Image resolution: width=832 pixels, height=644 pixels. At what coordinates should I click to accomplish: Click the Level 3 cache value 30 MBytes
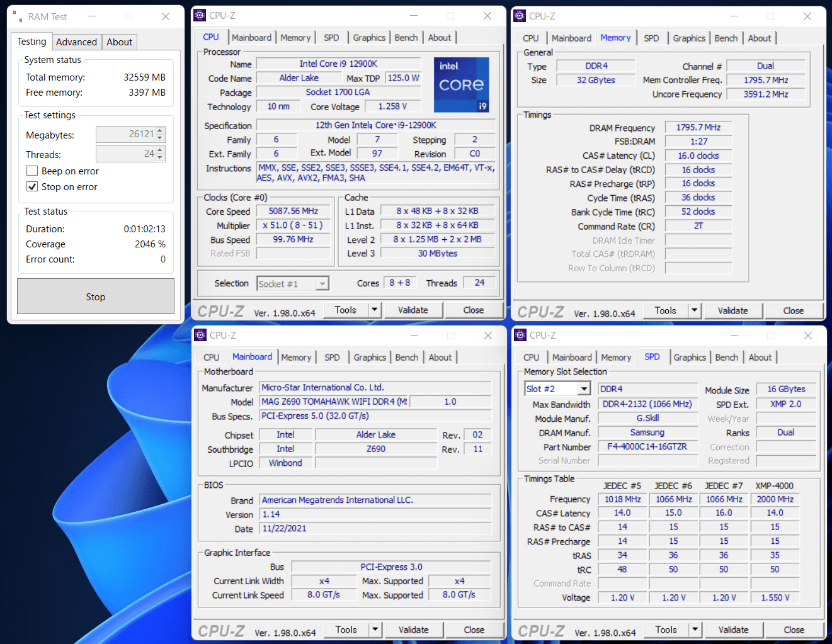pyautogui.click(x=438, y=253)
